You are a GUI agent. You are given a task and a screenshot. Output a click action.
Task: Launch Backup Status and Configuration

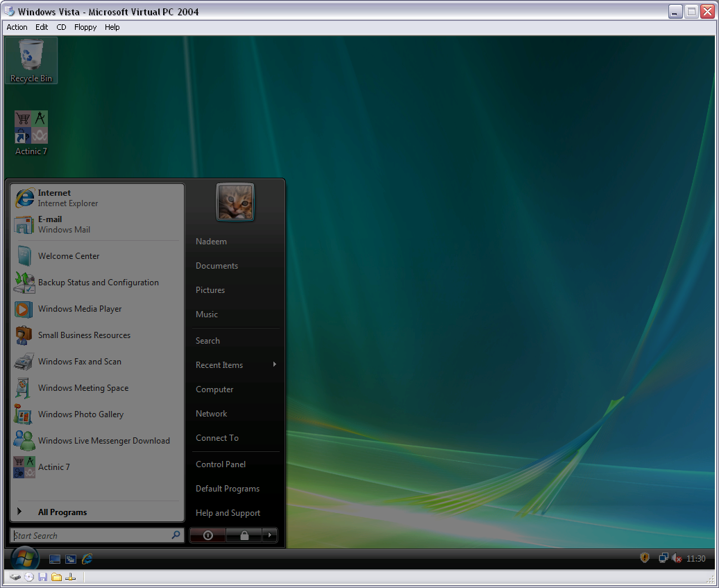click(97, 283)
